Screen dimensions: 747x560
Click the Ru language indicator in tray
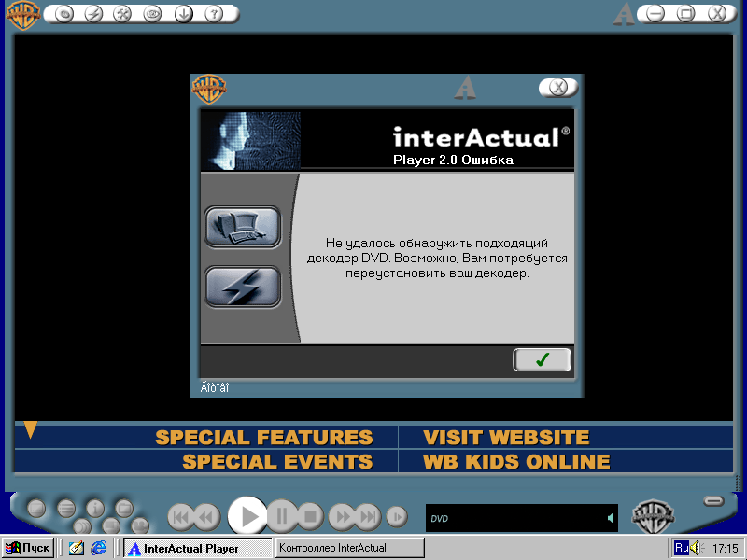[x=682, y=548]
